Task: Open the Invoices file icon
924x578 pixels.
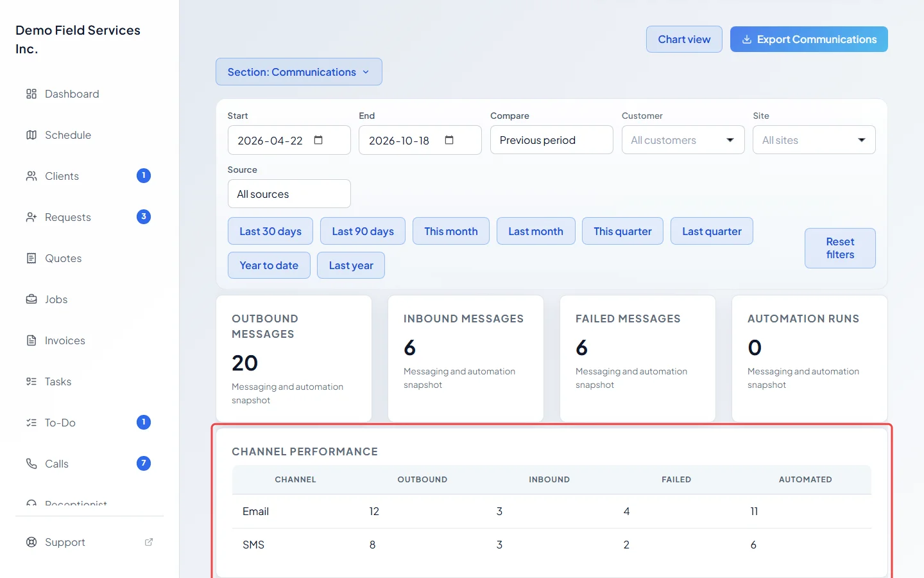Action: 31,340
